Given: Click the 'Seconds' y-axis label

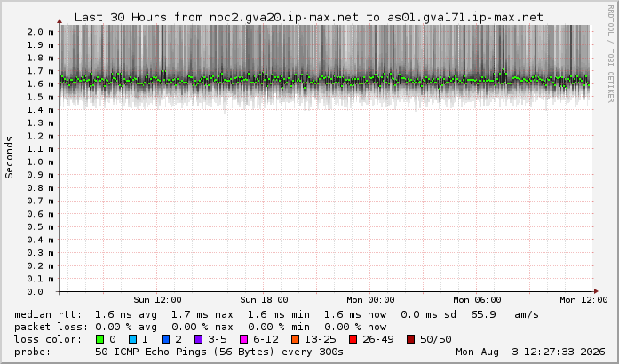Looking at the screenshot, I should [10, 157].
